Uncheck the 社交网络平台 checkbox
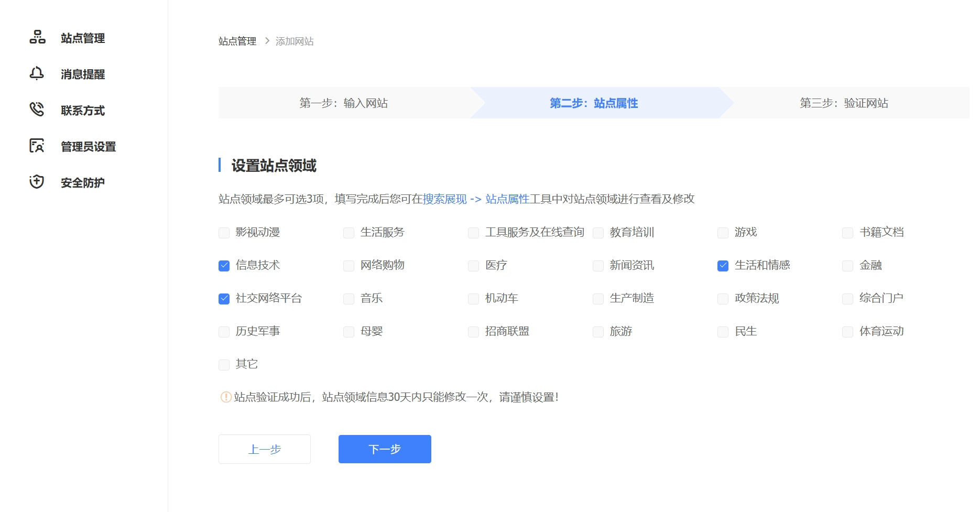The height and width of the screenshot is (512, 980). (x=224, y=299)
